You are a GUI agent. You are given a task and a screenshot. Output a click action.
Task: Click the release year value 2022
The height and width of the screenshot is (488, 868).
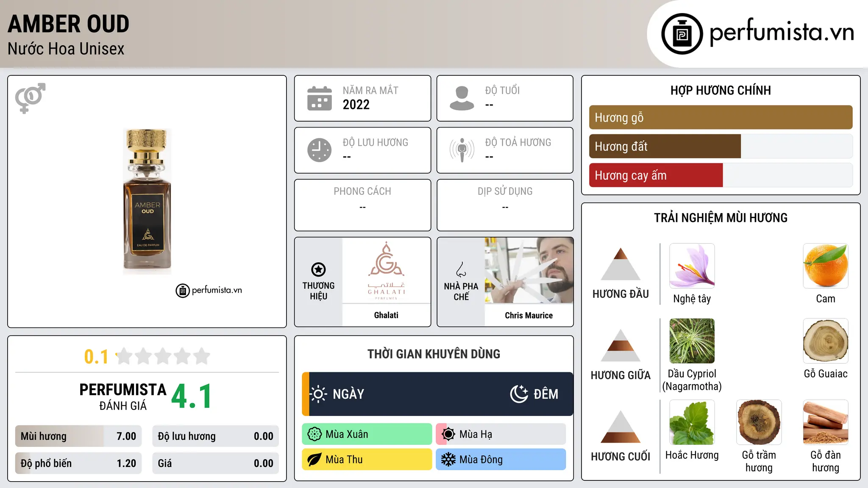click(356, 105)
